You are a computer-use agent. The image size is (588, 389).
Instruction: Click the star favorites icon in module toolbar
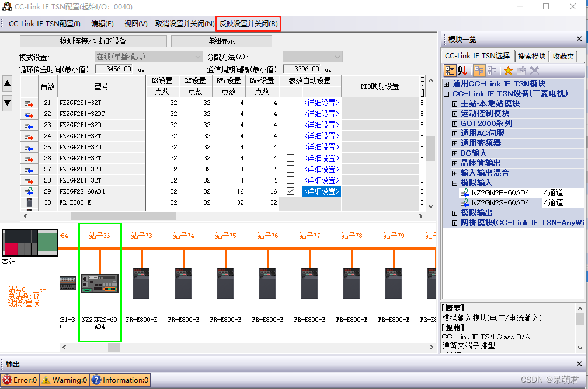[508, 71]
